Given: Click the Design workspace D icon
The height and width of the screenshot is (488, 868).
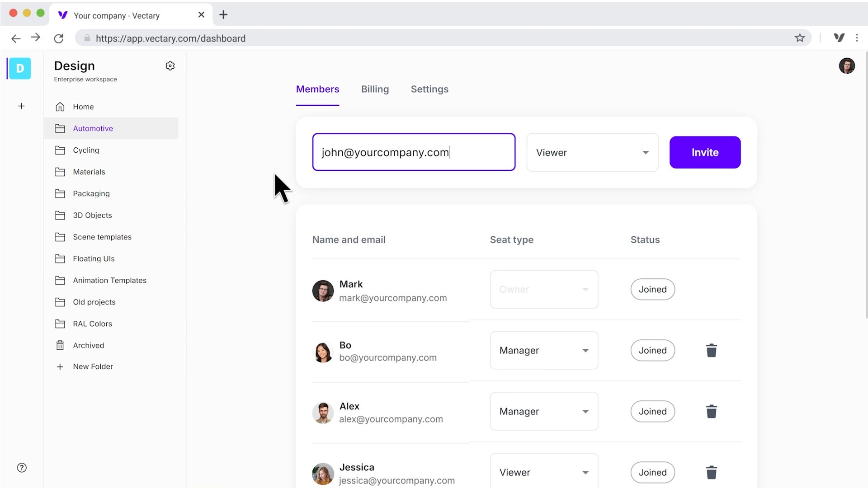Looking at the screenshot, I should point(20,69).
